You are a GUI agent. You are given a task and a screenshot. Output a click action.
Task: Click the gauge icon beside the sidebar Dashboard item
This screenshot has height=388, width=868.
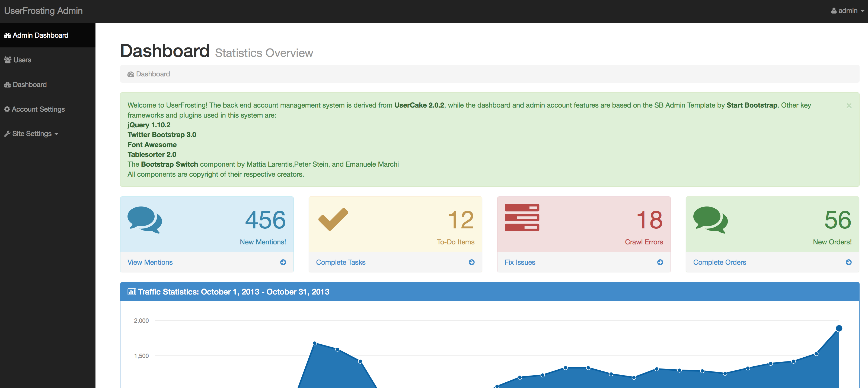pyautogui.click(x=7, y=85)
